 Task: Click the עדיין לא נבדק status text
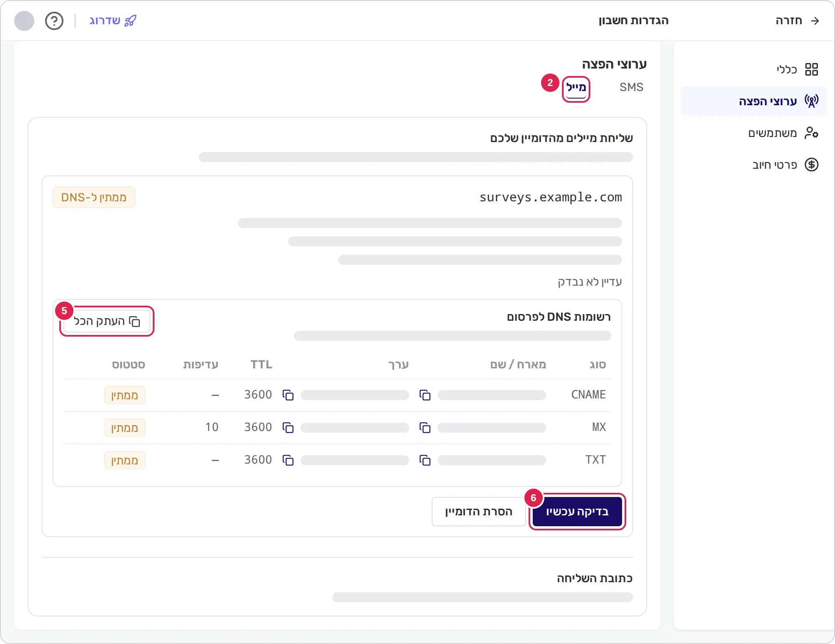[x=590, y=282]
